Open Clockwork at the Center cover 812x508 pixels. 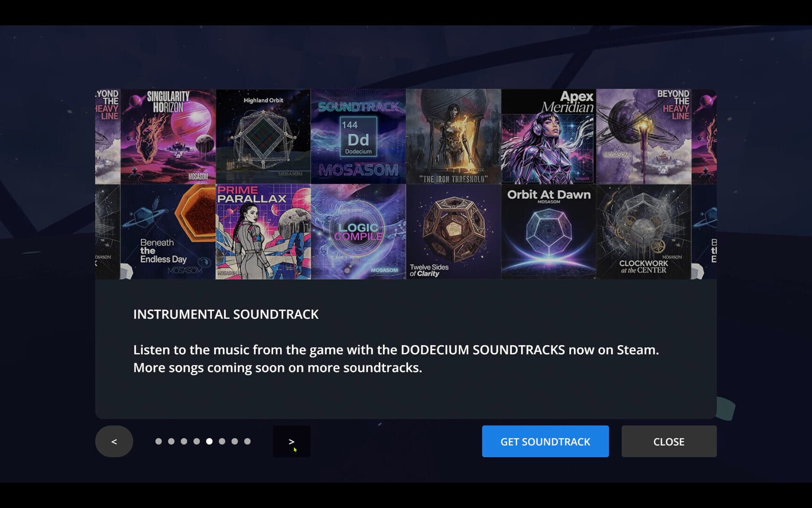tap(644, 232)
